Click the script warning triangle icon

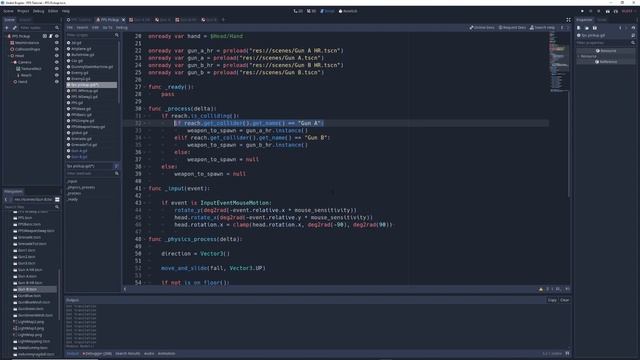click(x=541, y=289)
